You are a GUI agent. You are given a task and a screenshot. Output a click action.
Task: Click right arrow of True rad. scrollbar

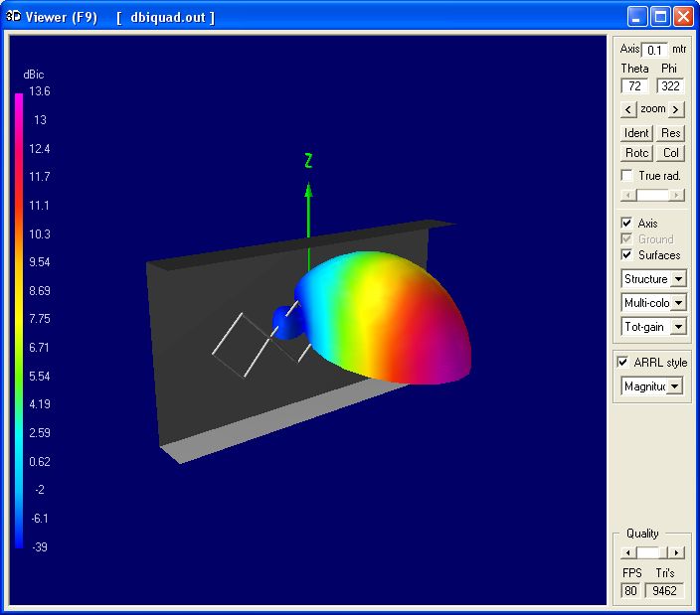click(x=677, y=196)
